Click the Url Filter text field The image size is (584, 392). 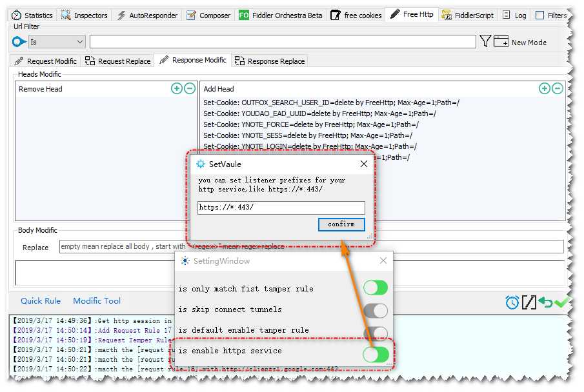[283, 42]
